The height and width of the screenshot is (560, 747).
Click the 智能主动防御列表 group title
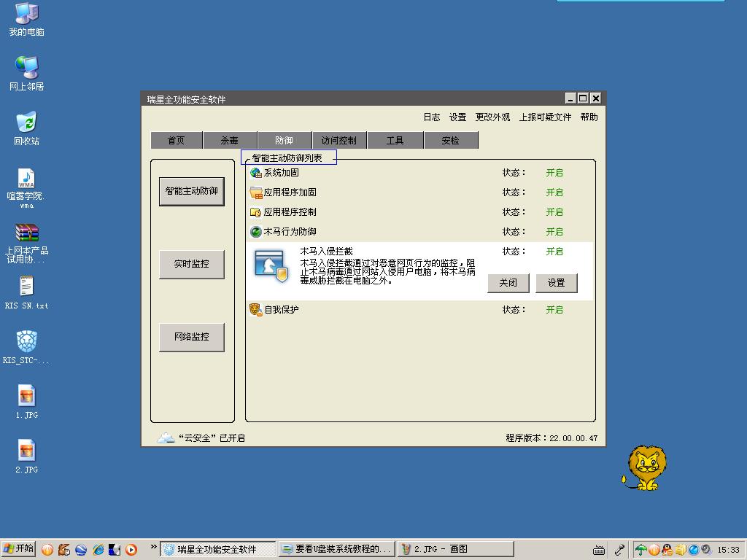(287, 158)
